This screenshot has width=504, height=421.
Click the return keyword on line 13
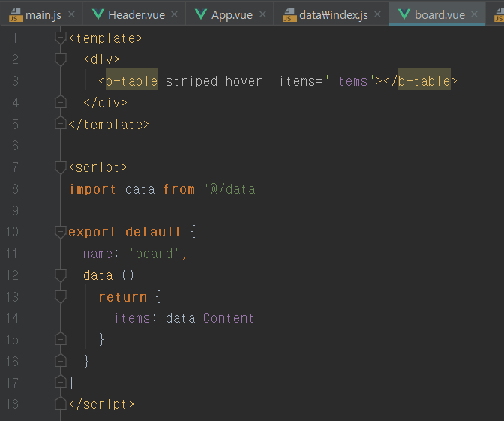click(123, 297)
